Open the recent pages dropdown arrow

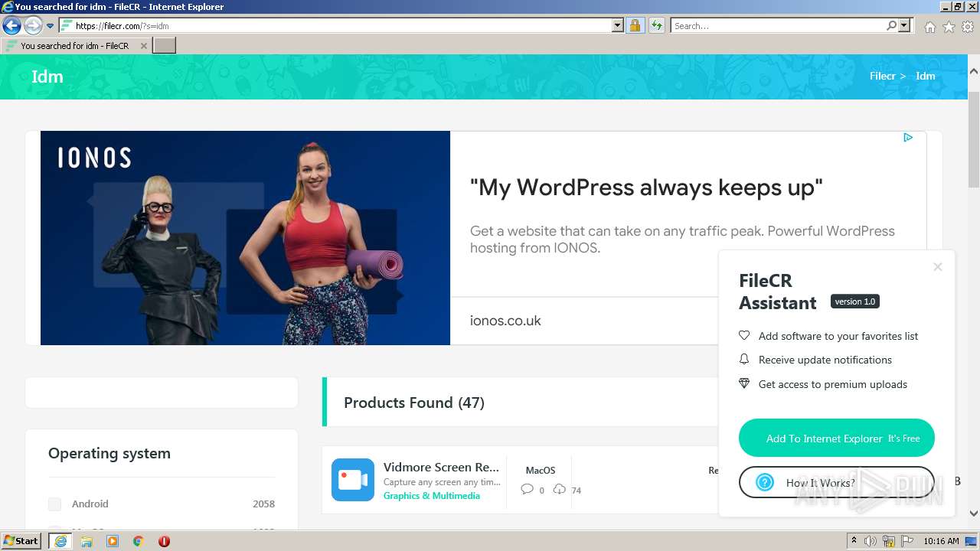pyautogui.click(x=51, y=26)
